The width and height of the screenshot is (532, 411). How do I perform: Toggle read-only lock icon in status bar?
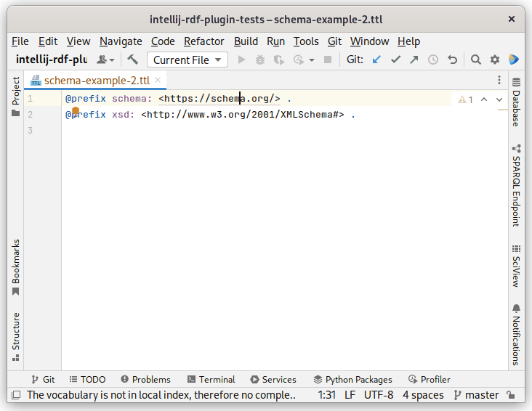[x=511, y=395]
